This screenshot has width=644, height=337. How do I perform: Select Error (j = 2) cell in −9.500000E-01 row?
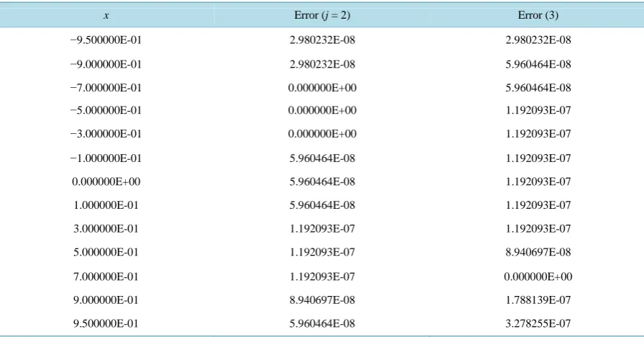point(322,40)
